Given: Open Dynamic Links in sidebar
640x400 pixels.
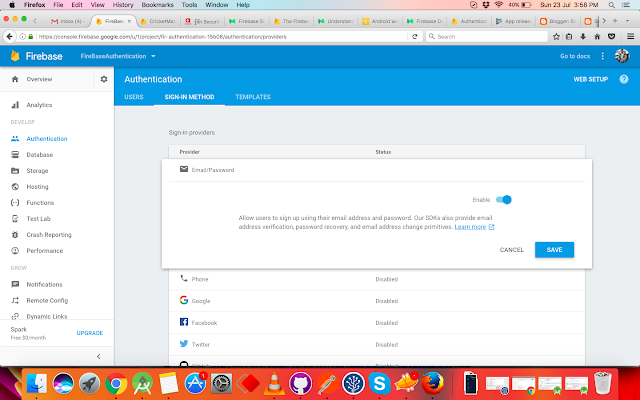Looking at the screenshot, I should pyautogui.click(x=47, y=316).
